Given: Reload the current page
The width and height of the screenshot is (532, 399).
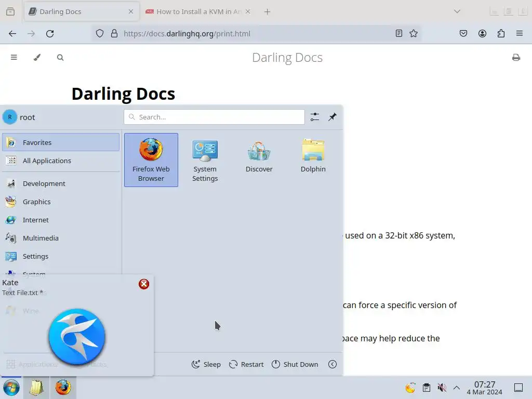Looking at the screenshot, I should [x=50, y=34].
